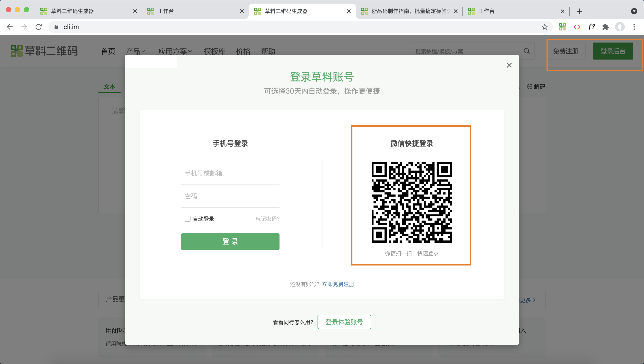Click the 草料二维码 site logo
644x364 pixels.
coord(44,51)
